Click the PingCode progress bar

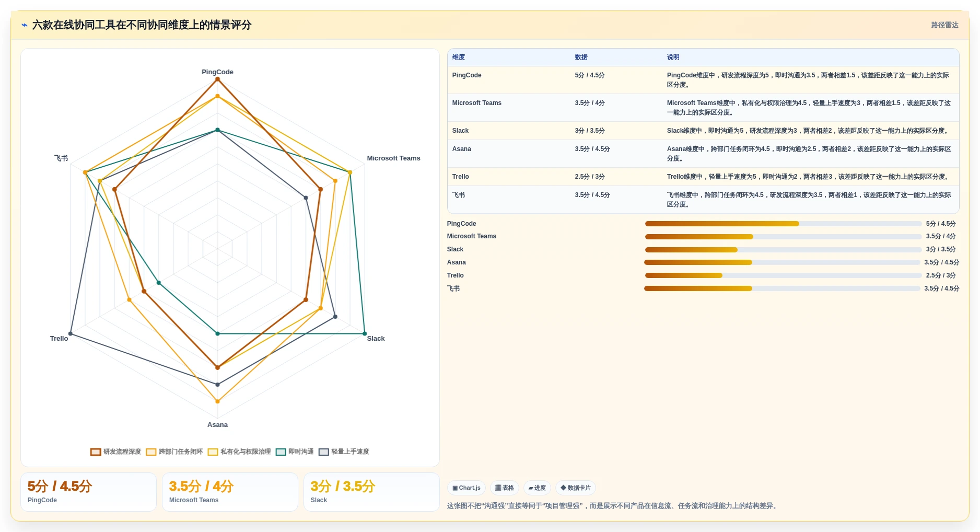pos(783,224)
